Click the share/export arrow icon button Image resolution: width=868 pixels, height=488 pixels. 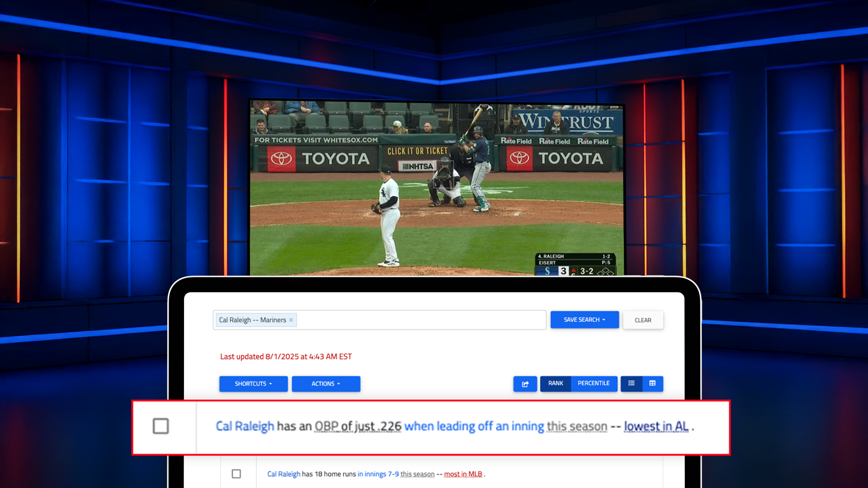(525, 384)
